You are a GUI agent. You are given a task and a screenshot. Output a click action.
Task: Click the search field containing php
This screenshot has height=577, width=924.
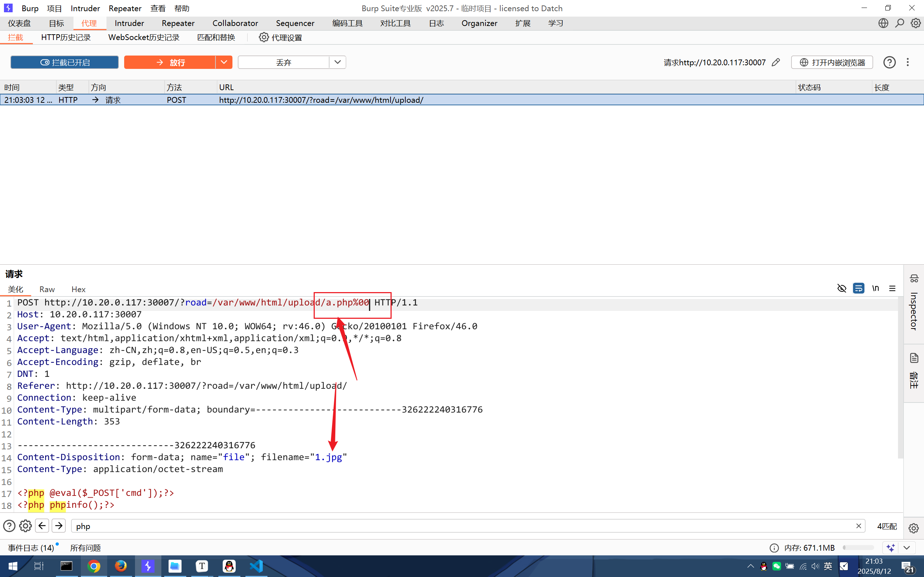(458, 526)
